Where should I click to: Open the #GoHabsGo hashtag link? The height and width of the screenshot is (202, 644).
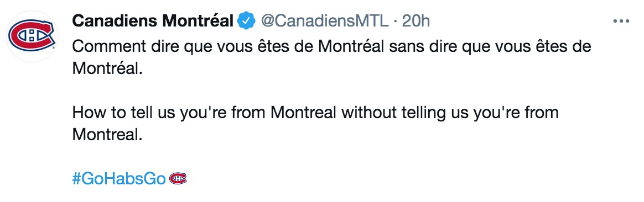(x=119, y=179)
